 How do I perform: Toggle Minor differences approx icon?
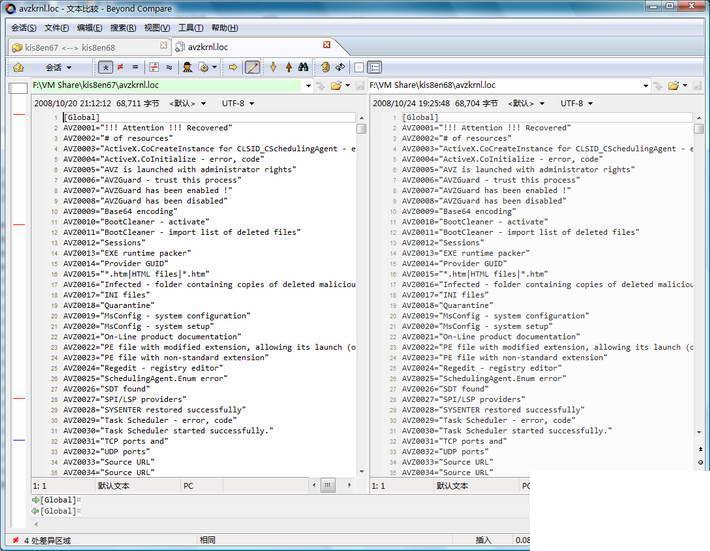click(169, 67)
